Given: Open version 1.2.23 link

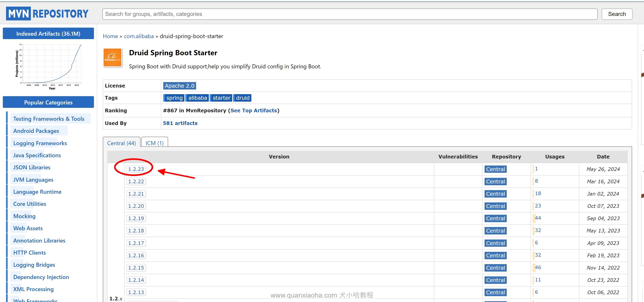Looking at the screenshot, I should (x=136, y=169).
